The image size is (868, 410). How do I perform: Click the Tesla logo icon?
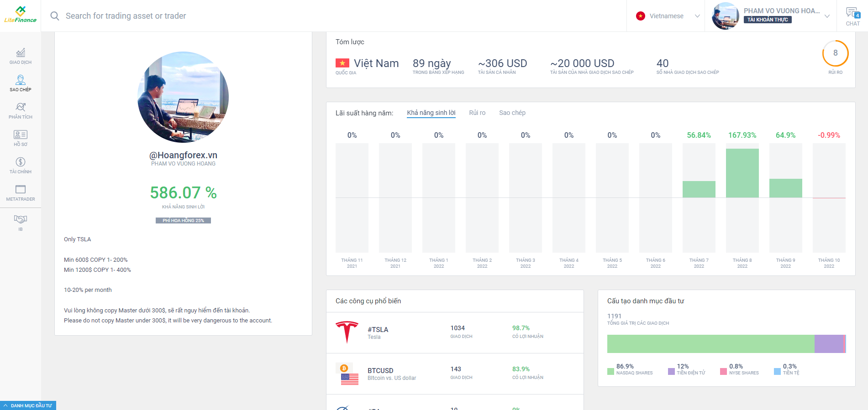pos(347,332)
